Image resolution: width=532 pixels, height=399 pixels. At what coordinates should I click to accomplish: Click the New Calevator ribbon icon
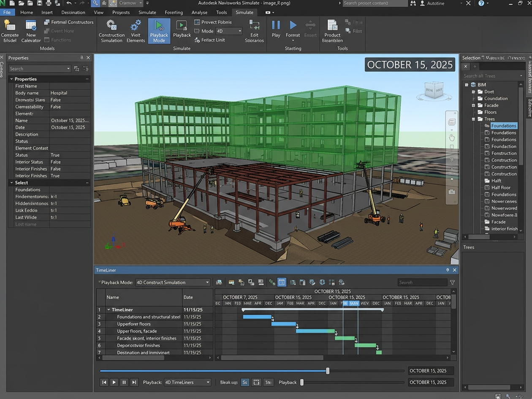click(x=31, y=31)
